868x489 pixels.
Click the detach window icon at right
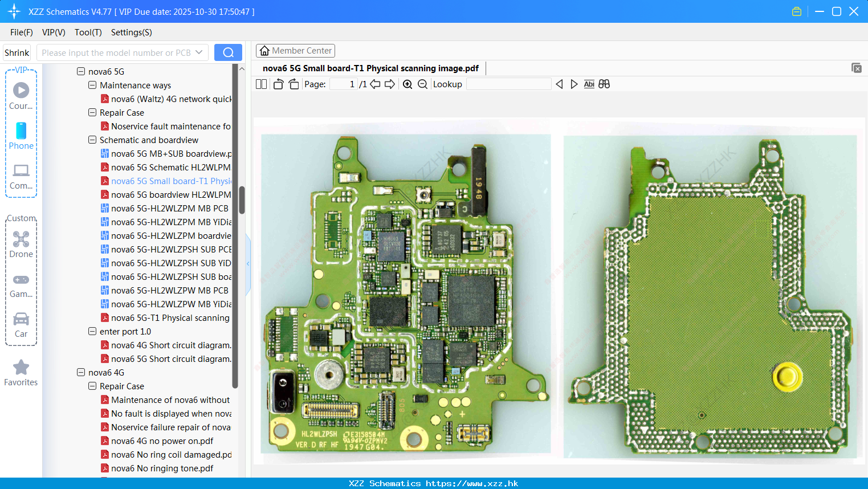click(857, 68)
